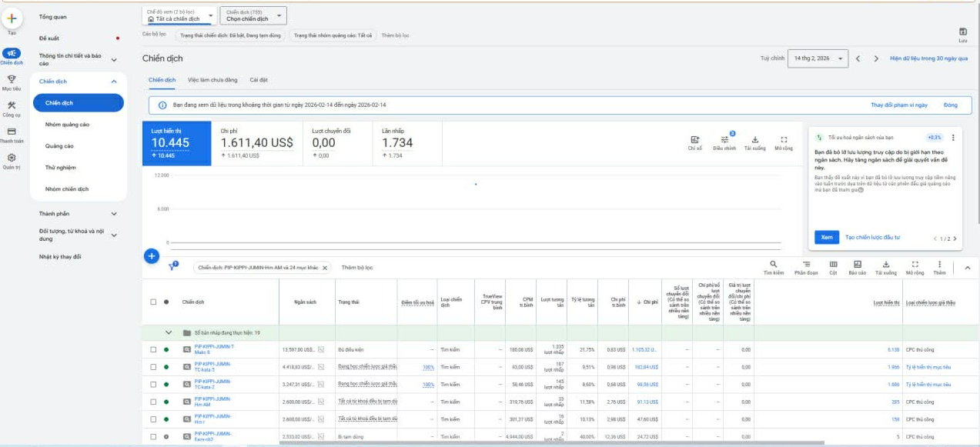Toggle green status dot of PIP-KIPPI-JUMIN-TC-kata-5
The image size is (980, 447).
point(166,367)
